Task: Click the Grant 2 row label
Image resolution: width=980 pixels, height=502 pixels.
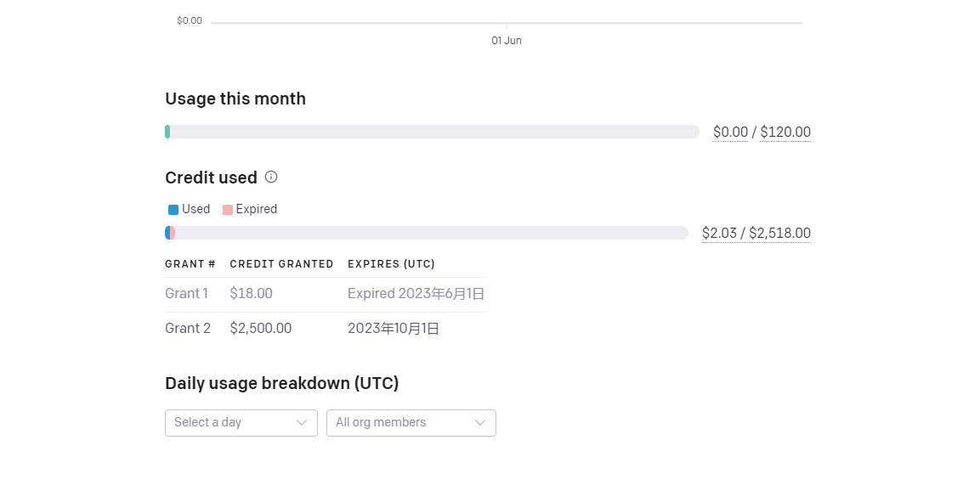Action: pyautogui.click(x=187, y=328)
